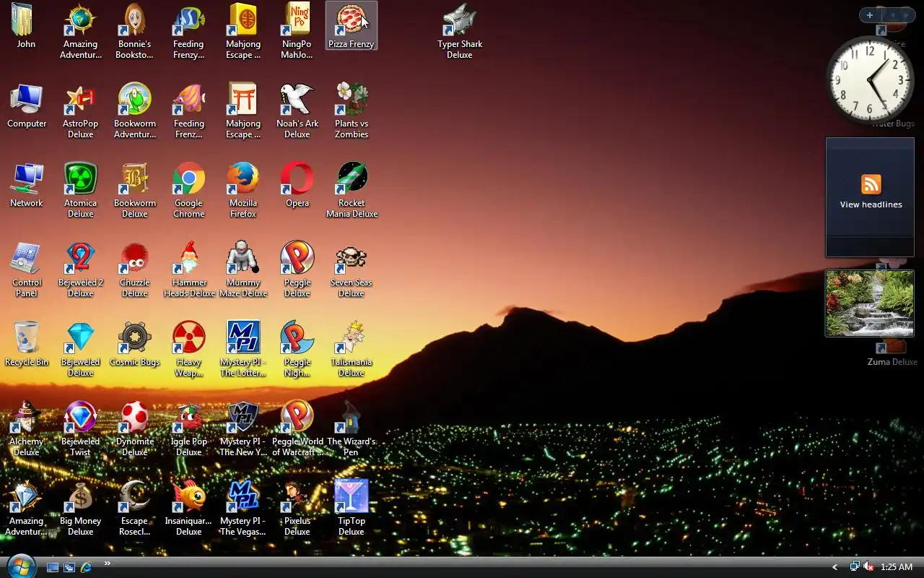Launch Dynomite Deluxe shortcut
This screenshot has width=924, height=578.
coord(134,428)
